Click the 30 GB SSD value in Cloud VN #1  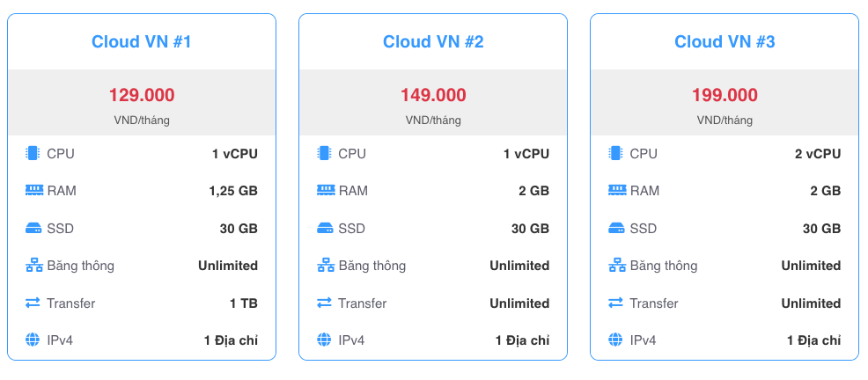pos(239,229)
